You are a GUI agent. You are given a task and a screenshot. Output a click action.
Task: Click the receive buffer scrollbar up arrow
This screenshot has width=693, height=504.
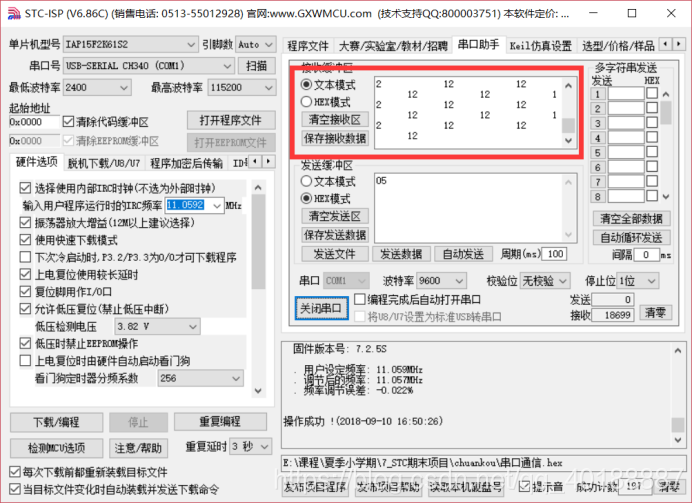568,86
